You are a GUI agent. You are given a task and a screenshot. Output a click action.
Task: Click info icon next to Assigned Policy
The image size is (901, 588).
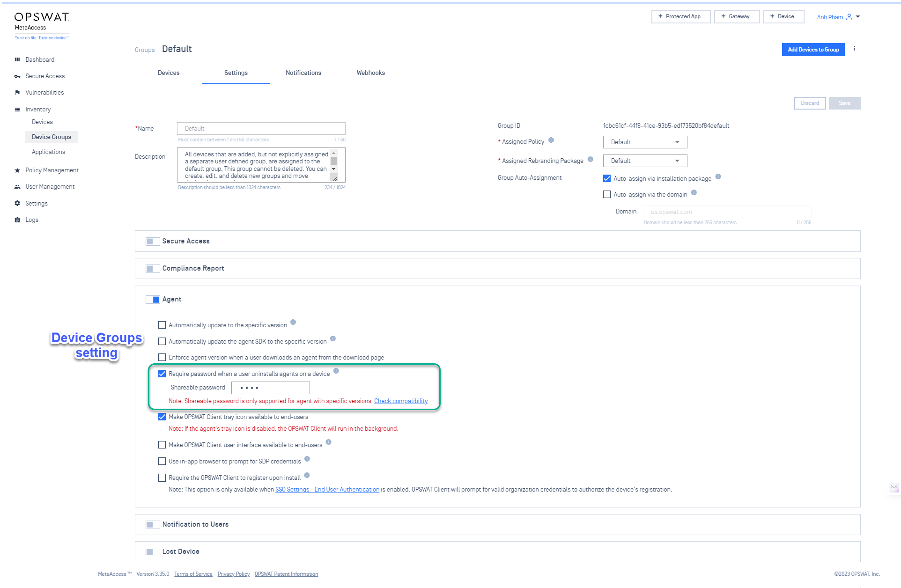pos(551,140)
